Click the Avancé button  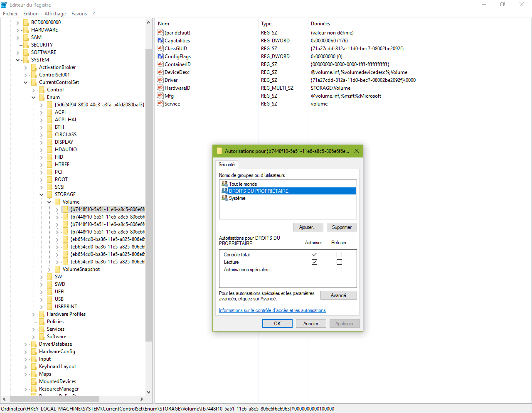pyautogui.click(x=338, y=295)
